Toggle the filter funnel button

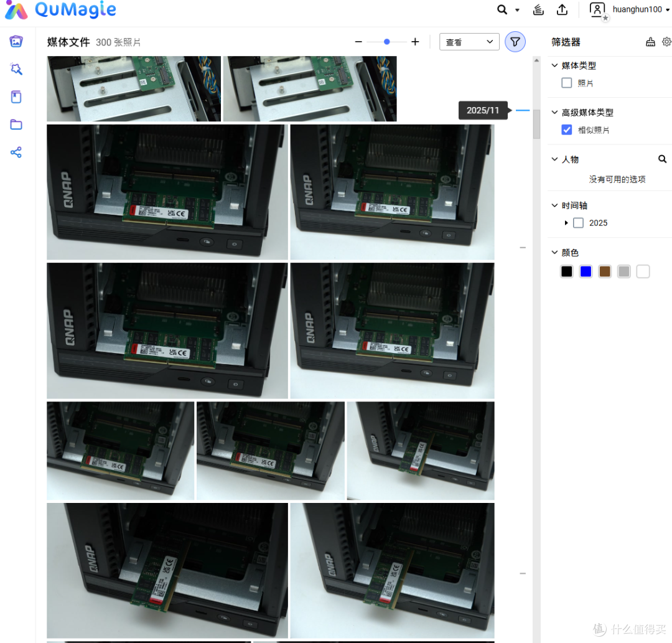coord(515,42)
